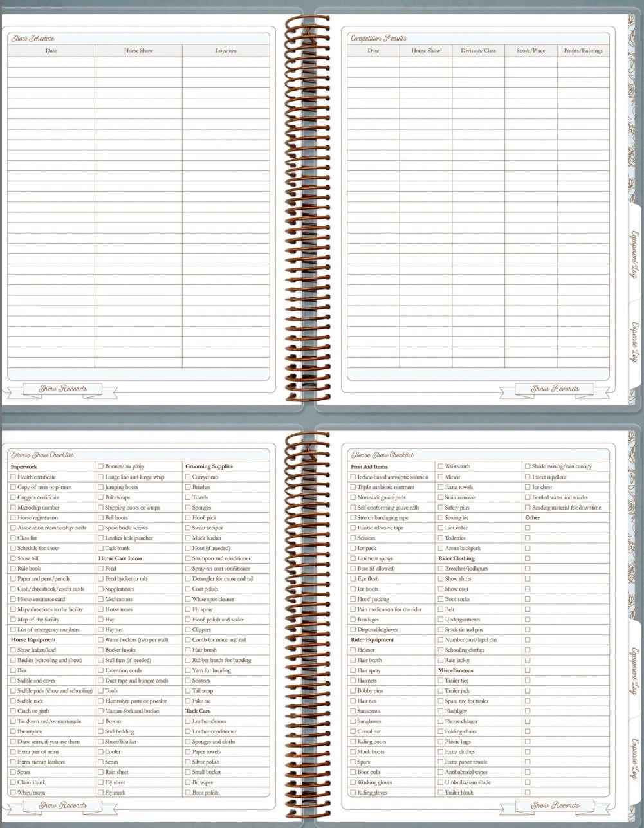
Task: Open Expense Log tab beside Competition Results
Action: click(634, 344)
